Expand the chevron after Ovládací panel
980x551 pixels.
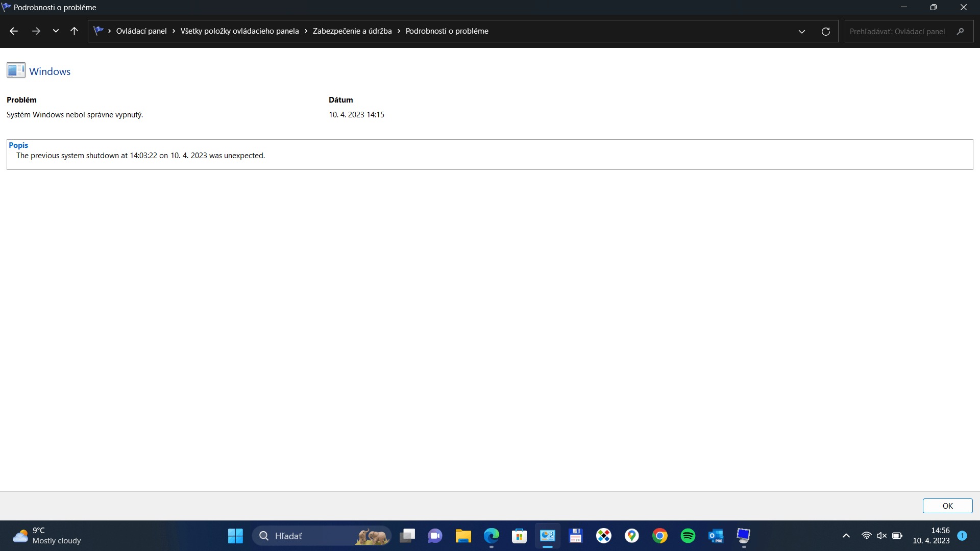174,31
